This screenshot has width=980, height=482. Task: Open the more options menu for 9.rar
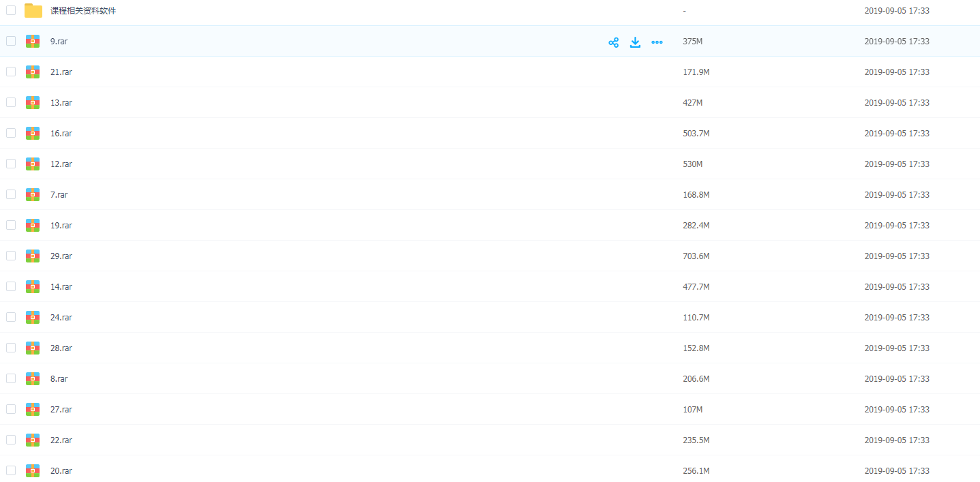(x=657, y=42)
